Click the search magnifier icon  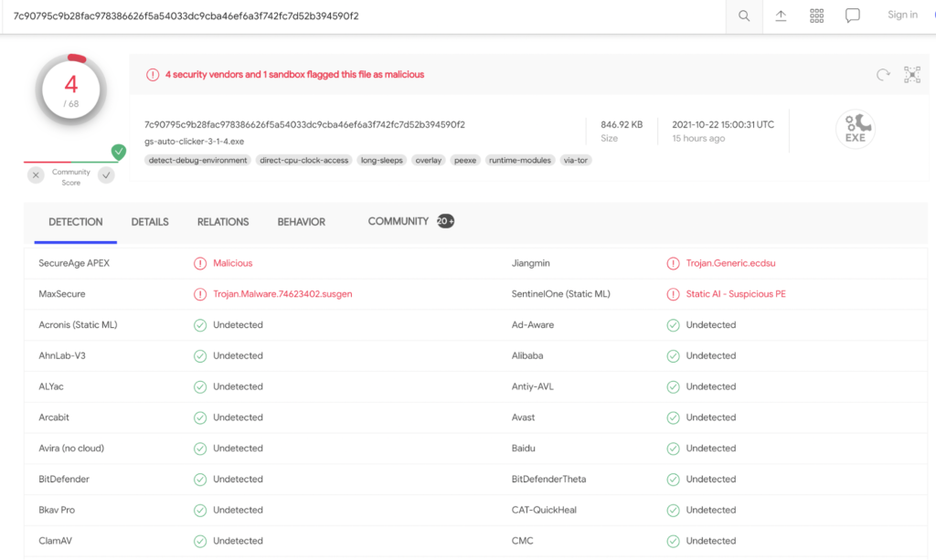[744, 16]
